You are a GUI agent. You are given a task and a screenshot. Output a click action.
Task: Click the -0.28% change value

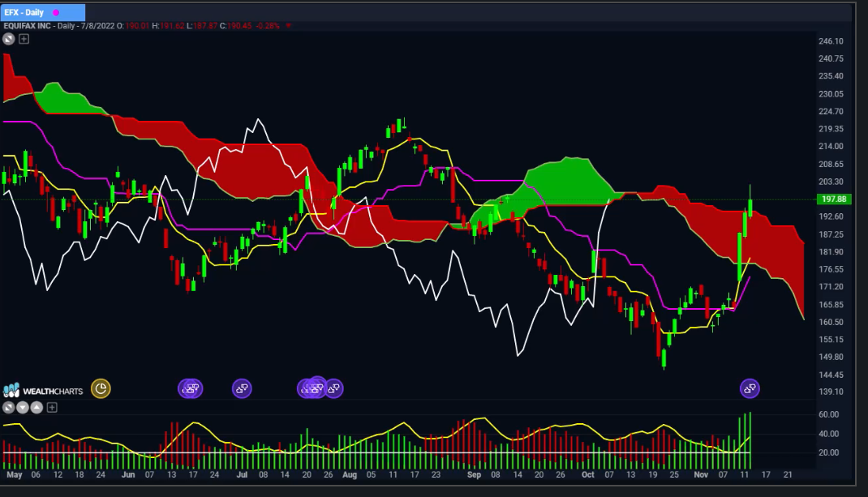click(x=268, y=26)
